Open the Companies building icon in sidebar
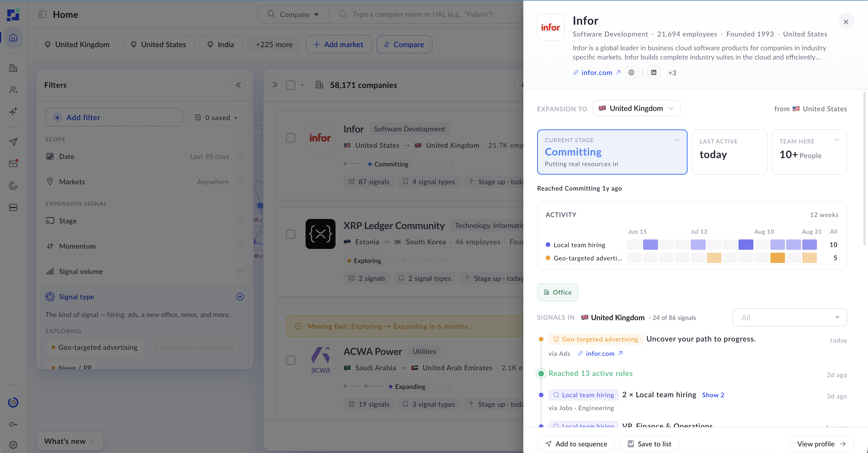 pos(13,68)
